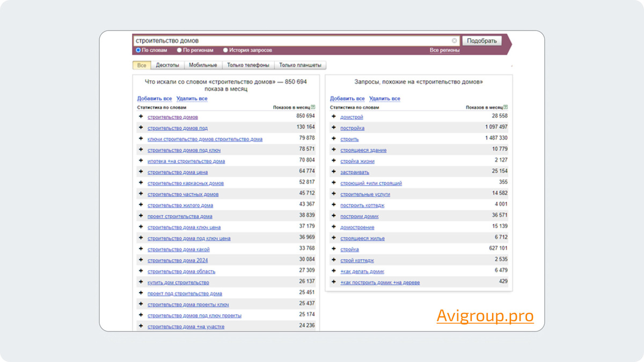The height and width of the screenshot is (362, 644).
Task: Add 'строительство домов под ключ' with plus icon
Action: (141, 150)
